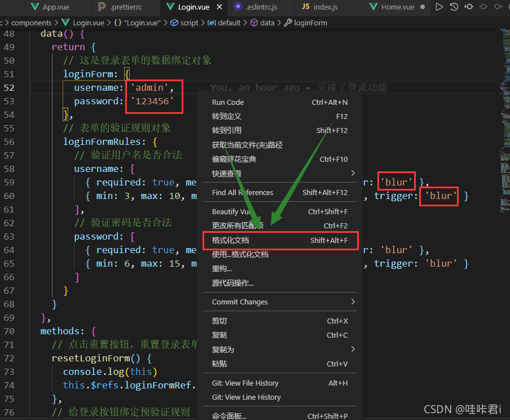This screenshot has height=420, width=510.
Task: Click the JS icon on index.js tab
Action: [x=305, y=7]
